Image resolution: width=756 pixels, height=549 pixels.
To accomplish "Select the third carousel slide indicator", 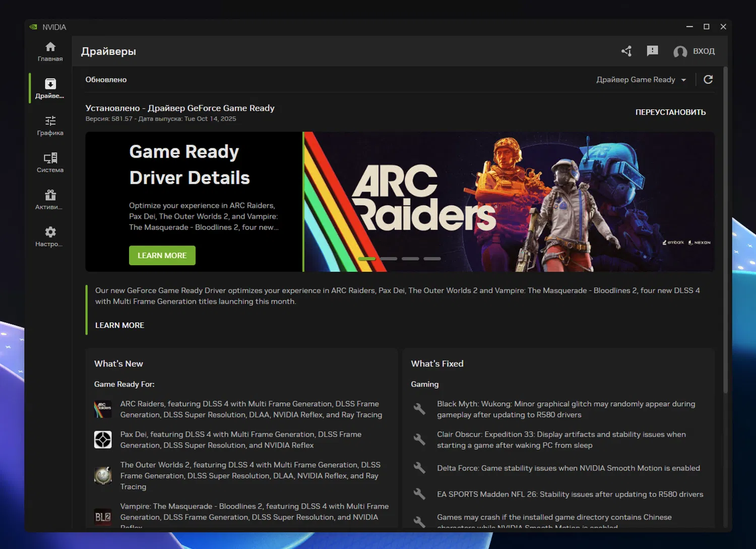I will 410,259.
